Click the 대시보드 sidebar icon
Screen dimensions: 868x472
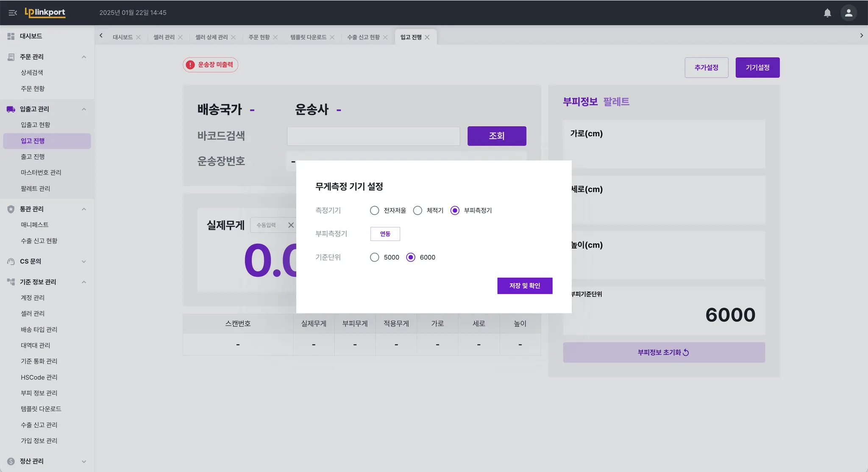(x=11, y=36)
